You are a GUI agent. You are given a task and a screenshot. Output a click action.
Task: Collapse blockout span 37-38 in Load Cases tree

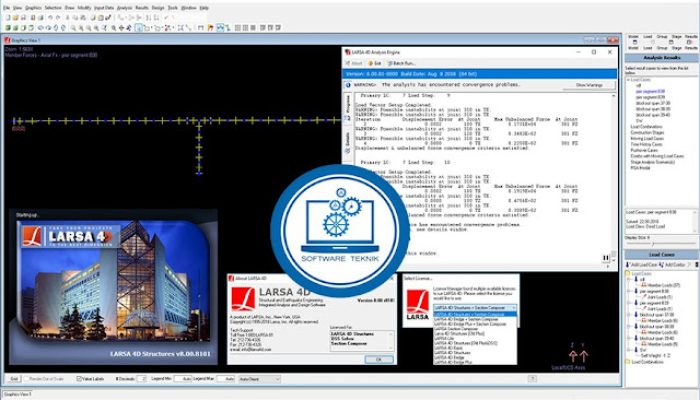tap(630, 315)
